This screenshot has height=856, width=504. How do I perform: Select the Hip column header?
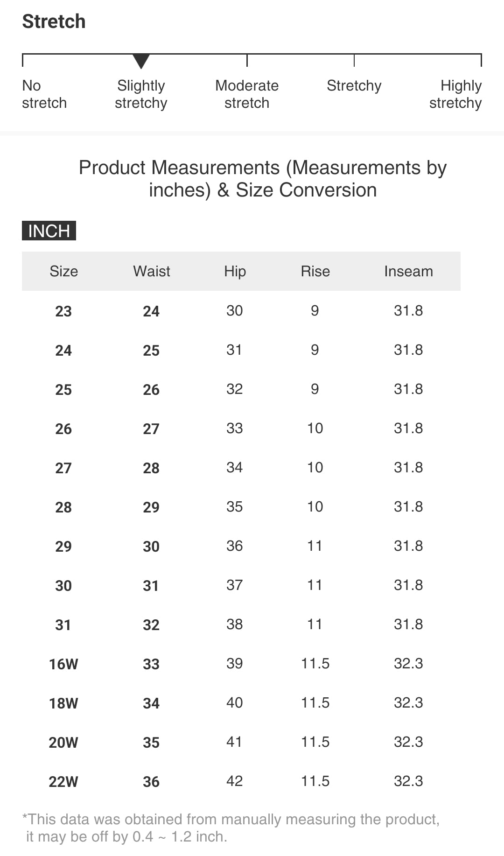click(x=235, y=271)
